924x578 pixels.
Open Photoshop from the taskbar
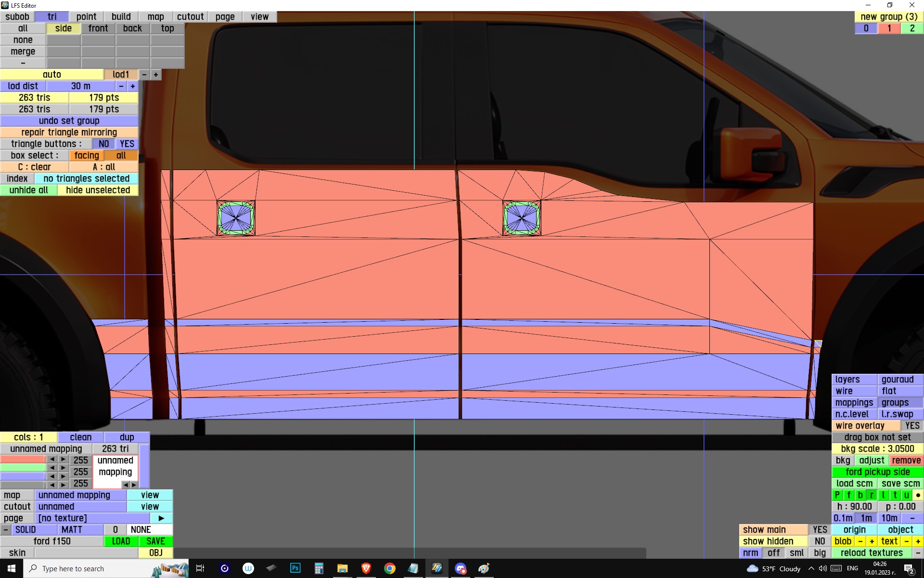(x=295, y=568)
